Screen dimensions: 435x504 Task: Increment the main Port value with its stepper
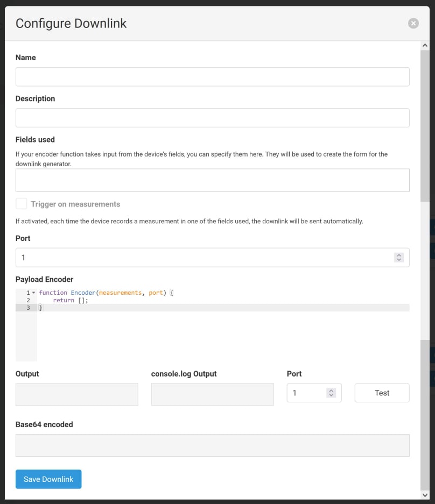click(398, 255)
